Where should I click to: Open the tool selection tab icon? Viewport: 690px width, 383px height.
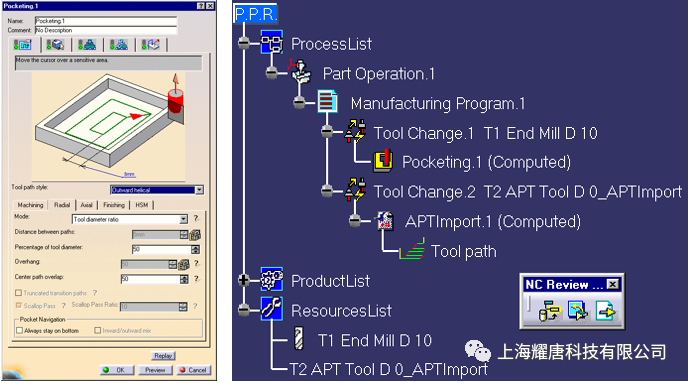87,44
